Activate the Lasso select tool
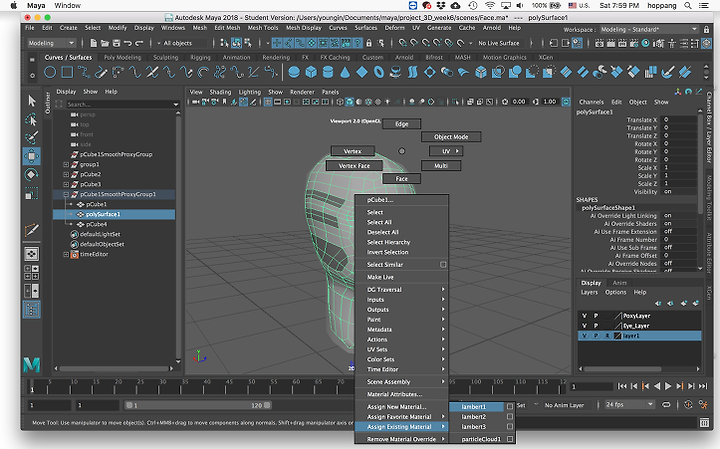Image resolution: width=720 pixels, height=449 pixels. pyautogui.click(x=32, y=120)
